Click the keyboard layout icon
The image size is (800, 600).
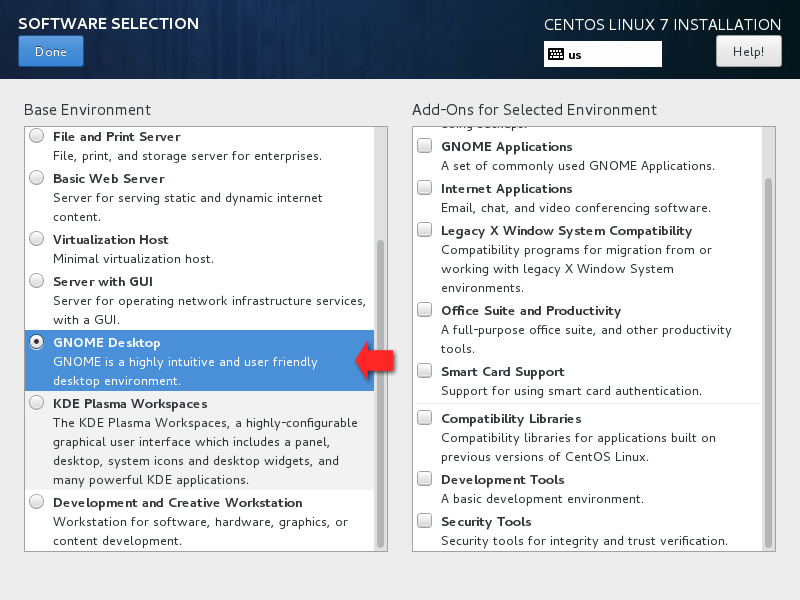click(556, 55)
